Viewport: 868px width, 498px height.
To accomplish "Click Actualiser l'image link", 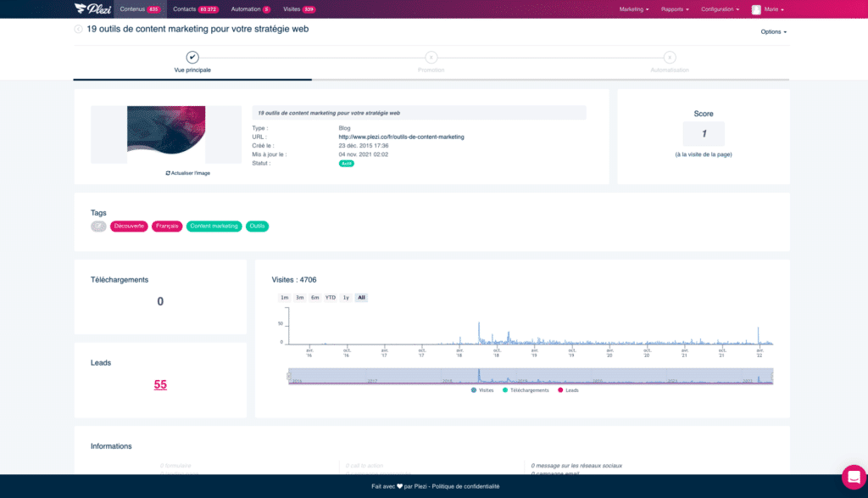I will (x=187, y=173).
